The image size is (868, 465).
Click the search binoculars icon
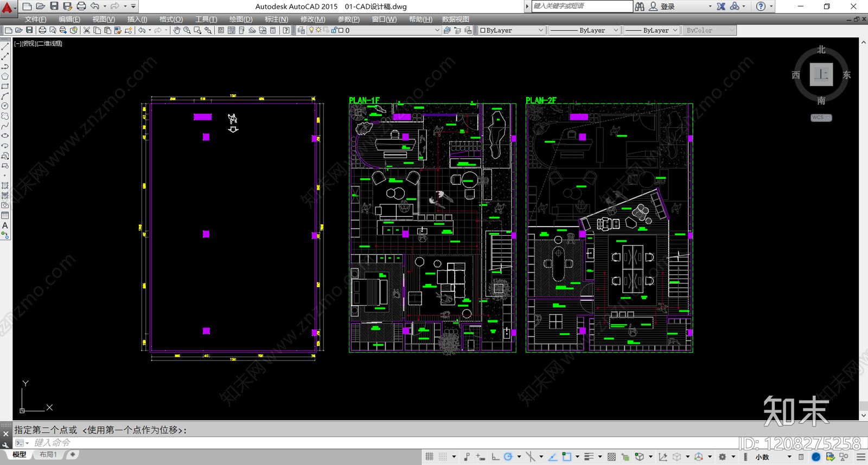tap(640, 7)
